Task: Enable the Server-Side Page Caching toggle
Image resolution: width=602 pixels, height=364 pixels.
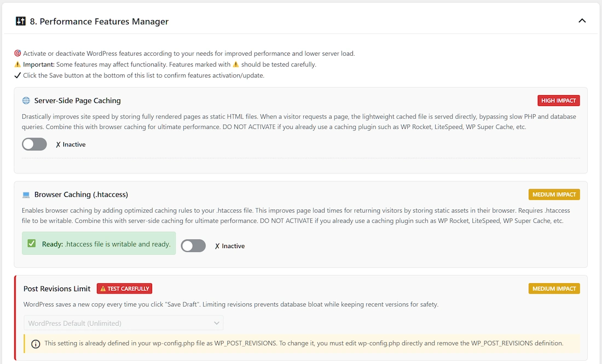Action: (x=34, y=144)
